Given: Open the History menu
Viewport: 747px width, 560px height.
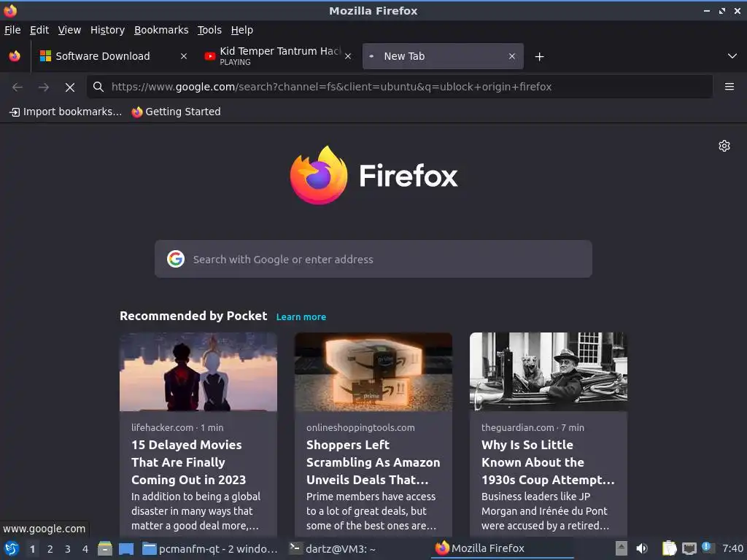Looking at the screenshot, I should coord(107,30).
